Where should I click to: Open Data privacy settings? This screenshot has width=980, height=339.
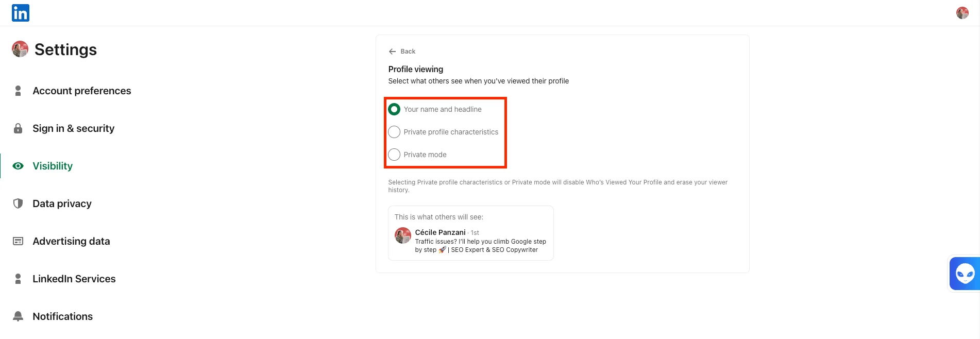click(62, 204)
